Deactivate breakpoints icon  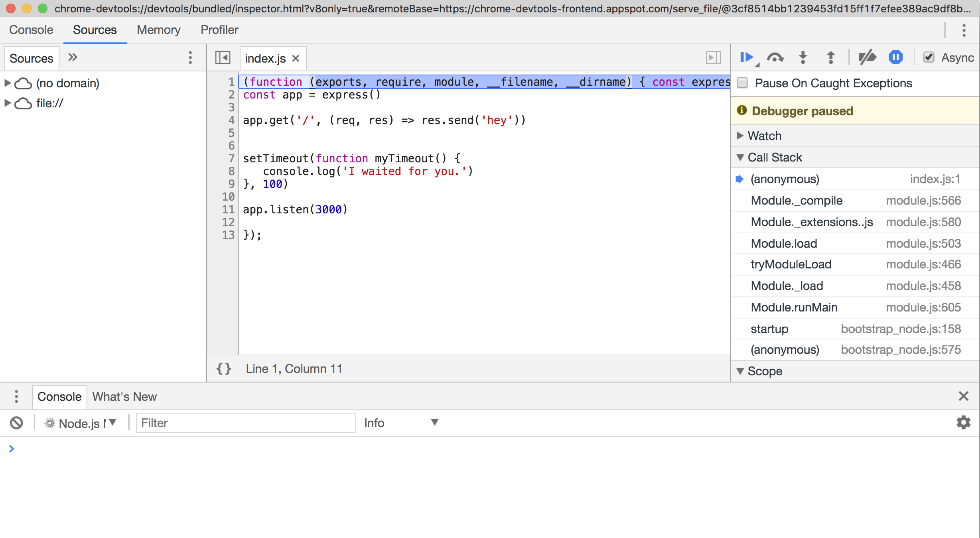click(867, 58)
